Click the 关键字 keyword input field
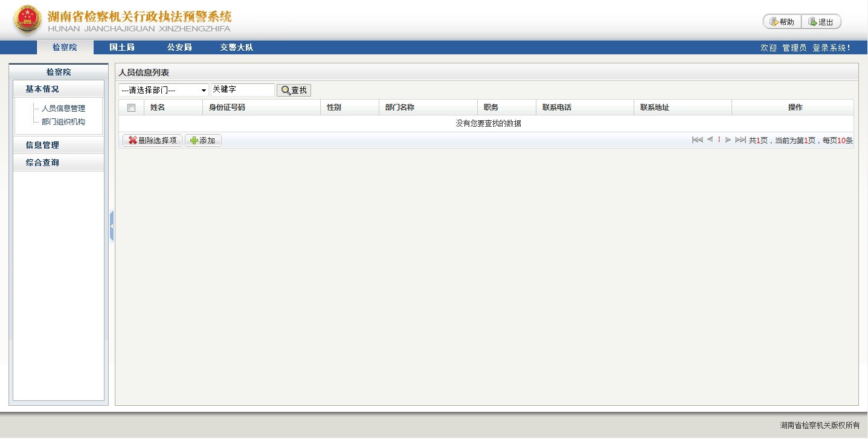 pos(242,89)
